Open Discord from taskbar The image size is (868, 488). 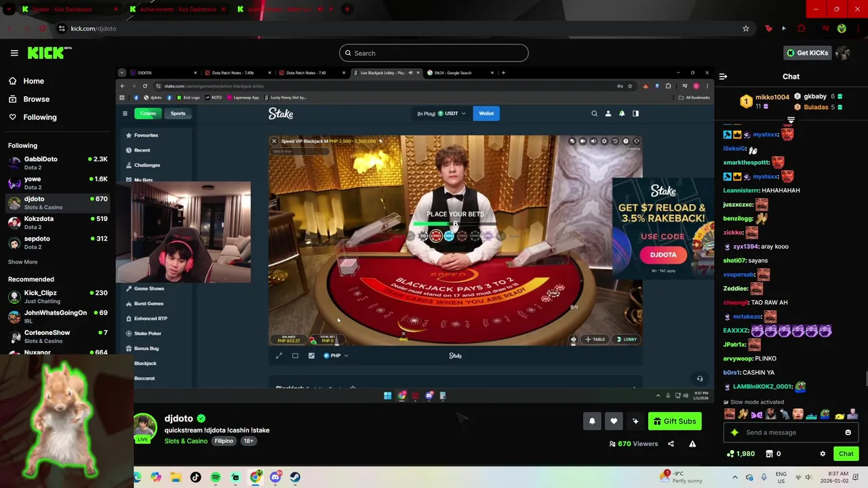coord(275,477)
